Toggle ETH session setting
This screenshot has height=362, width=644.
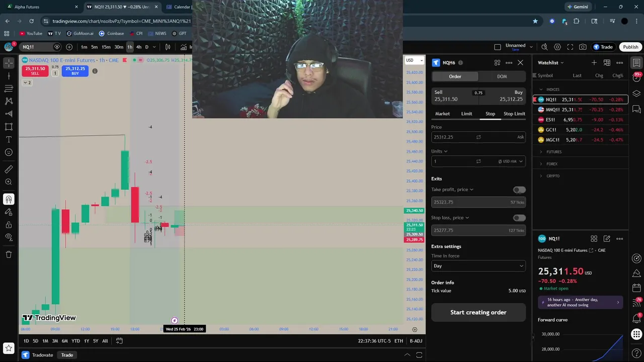coord(398,341)
